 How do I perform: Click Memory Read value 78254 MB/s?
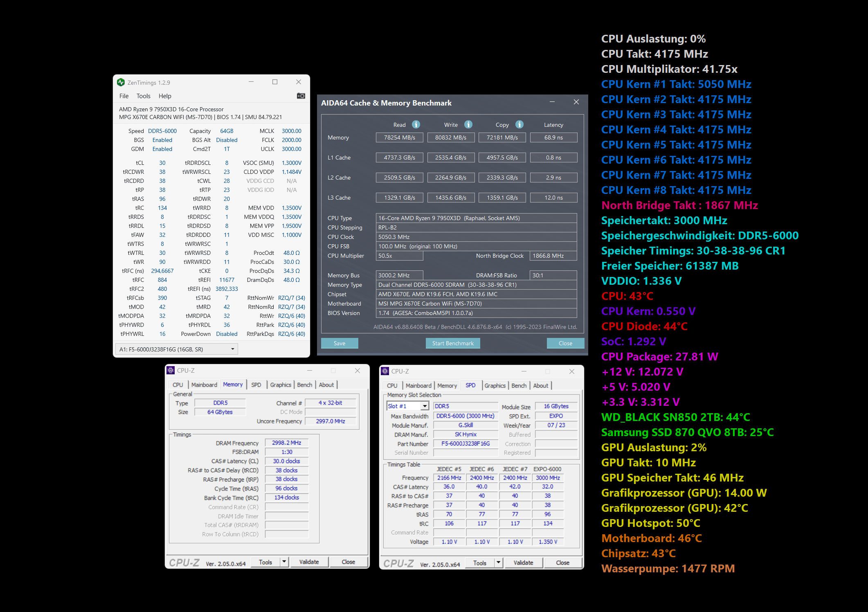point(400,137)
